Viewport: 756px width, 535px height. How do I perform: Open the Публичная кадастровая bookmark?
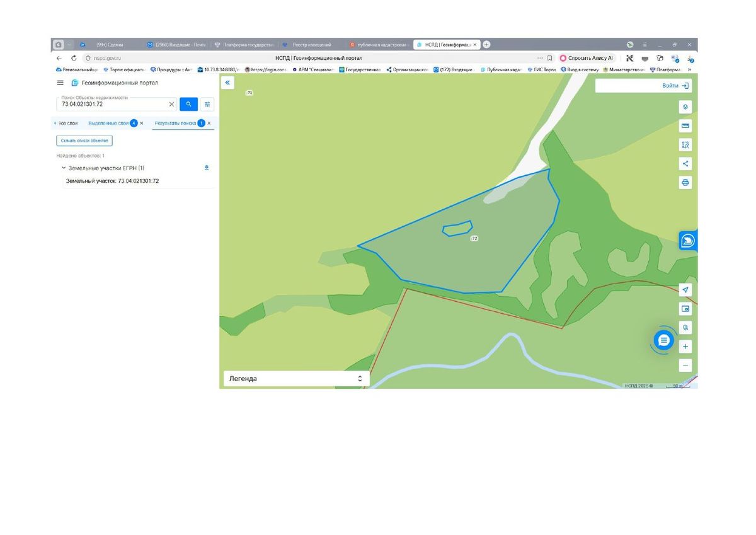(501, 69)
